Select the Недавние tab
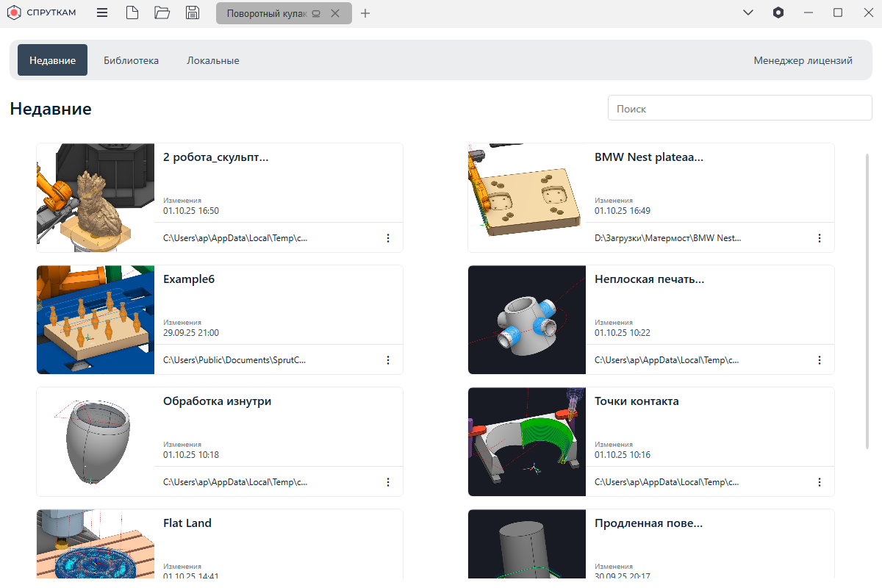Image resolution: width=882 pixels, height=588 pixels. (52, 60)
